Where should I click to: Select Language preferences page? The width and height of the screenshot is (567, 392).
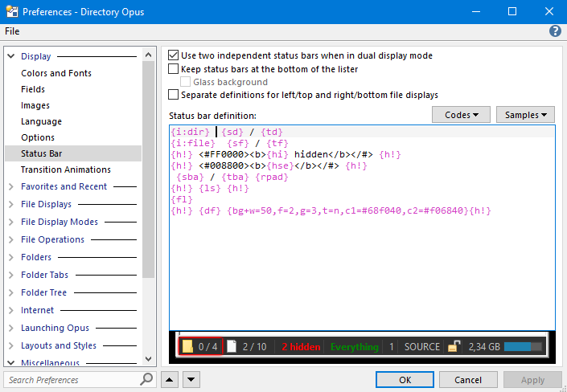[x=41, y=121]
